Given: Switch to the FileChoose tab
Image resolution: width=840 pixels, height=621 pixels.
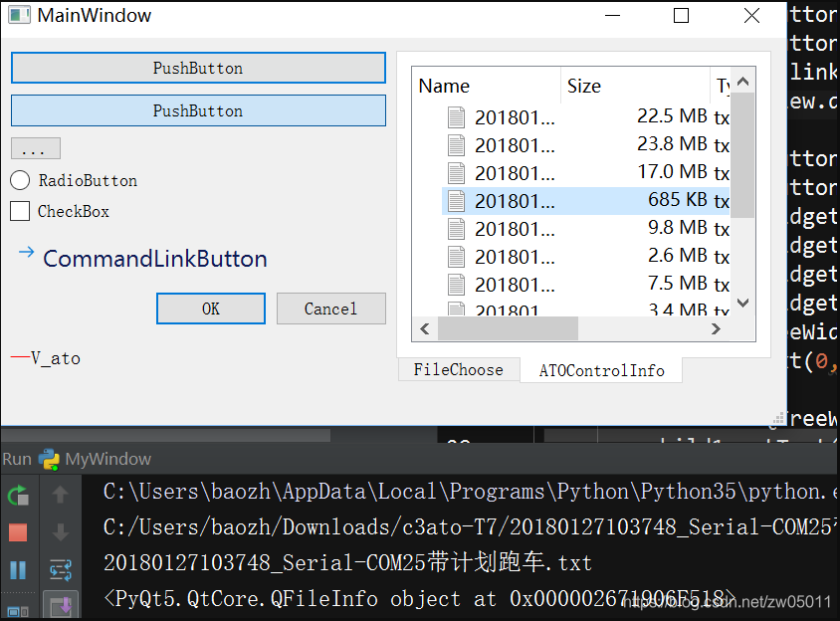Looking at the screenshot, I should click(459, 368).
